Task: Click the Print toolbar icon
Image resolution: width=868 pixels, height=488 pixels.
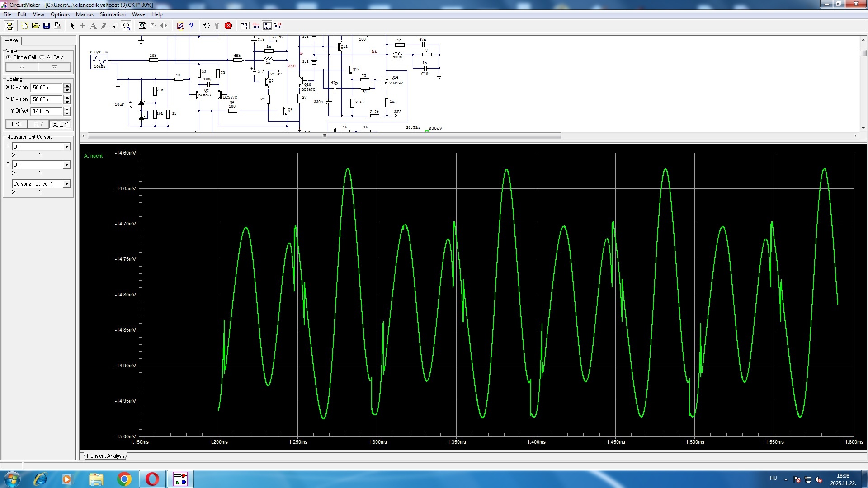Action: 57,26
